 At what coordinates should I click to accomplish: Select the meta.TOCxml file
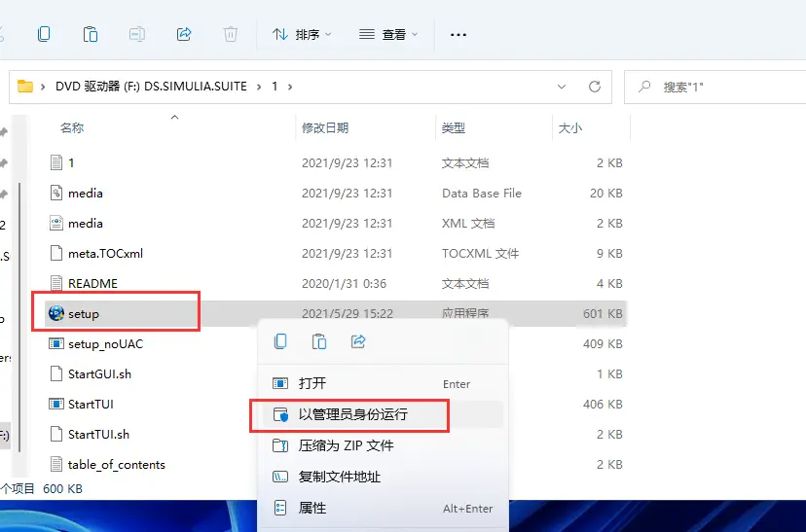pyautogui.click(x=105, y=253)
